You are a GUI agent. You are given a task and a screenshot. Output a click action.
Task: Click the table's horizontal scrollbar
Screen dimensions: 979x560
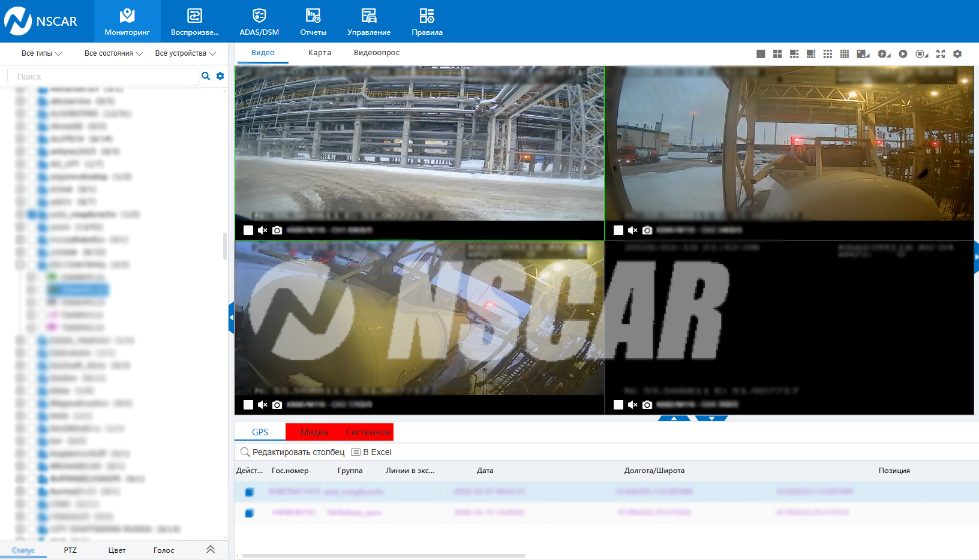click(383, 556)
